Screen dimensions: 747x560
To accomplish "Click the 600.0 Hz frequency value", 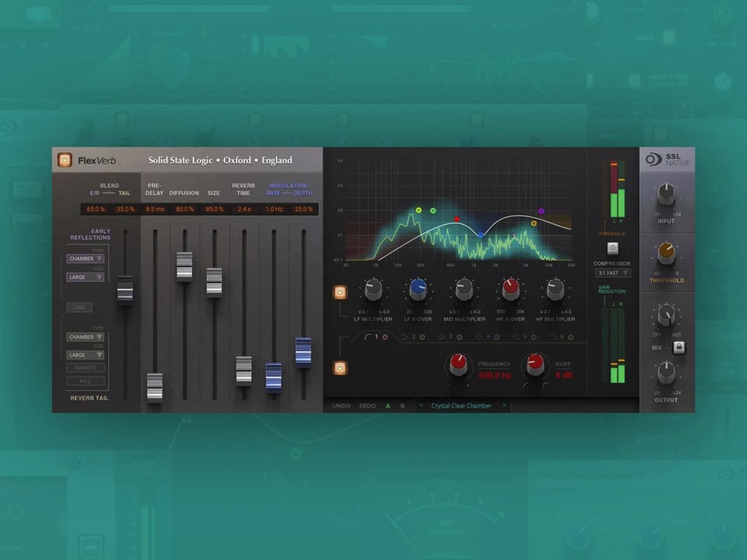I will 495,375.
